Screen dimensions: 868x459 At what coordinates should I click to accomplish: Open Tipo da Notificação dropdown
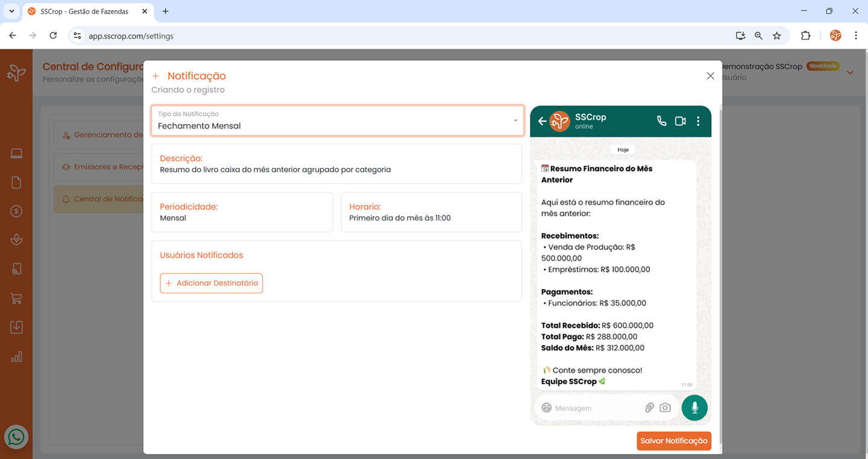(338, 121)
